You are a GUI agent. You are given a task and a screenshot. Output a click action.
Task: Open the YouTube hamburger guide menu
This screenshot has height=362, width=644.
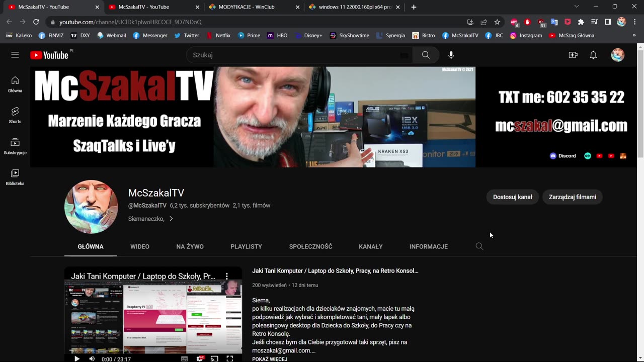[15, 55]
